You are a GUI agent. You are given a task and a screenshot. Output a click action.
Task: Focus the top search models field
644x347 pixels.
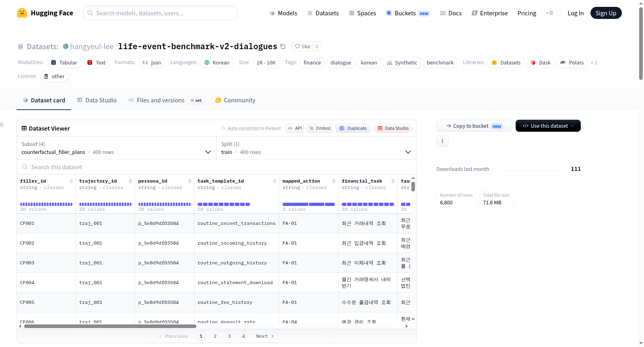tap(160, 13)
